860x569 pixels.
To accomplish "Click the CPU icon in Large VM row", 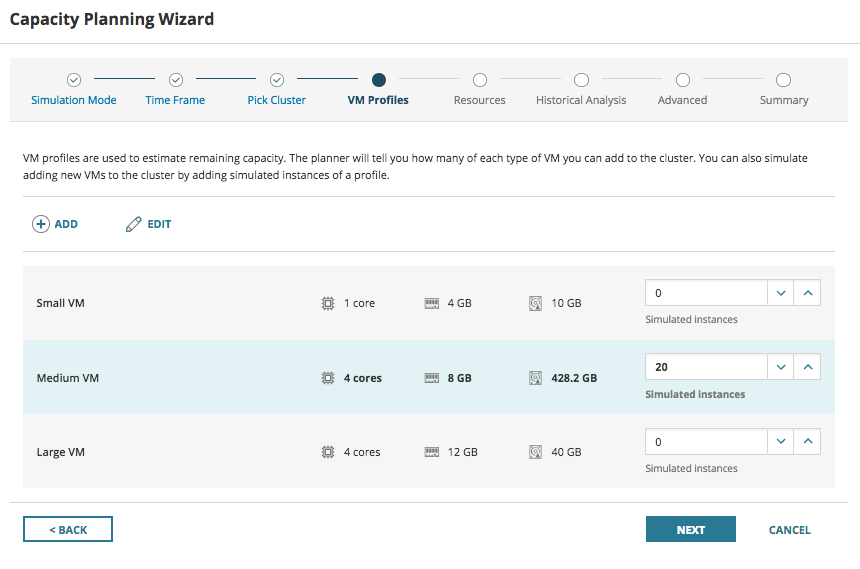I will click(x=327, y=452).
